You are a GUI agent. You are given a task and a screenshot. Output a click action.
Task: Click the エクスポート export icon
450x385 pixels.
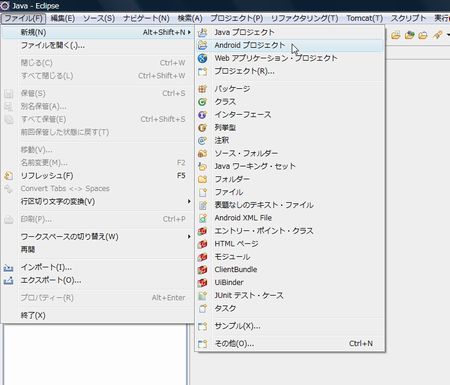pos(9,281)
